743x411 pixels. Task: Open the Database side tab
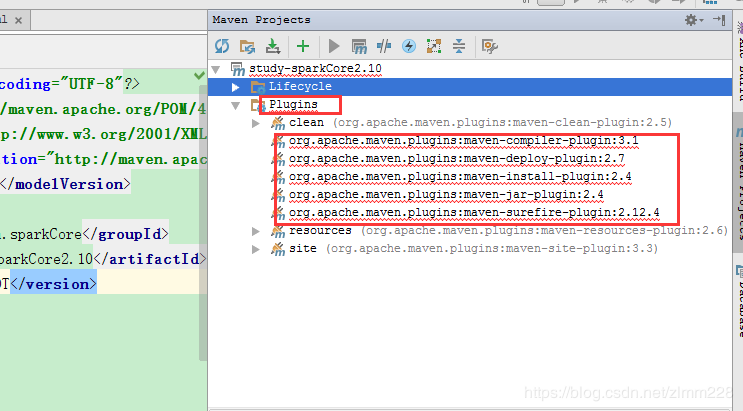tap(738, 301)
